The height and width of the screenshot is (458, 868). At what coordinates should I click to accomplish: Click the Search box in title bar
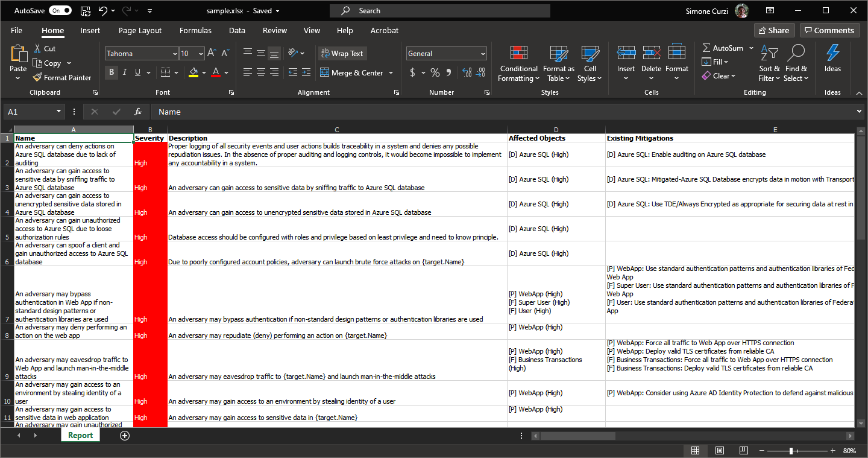[x=440, y=11]
